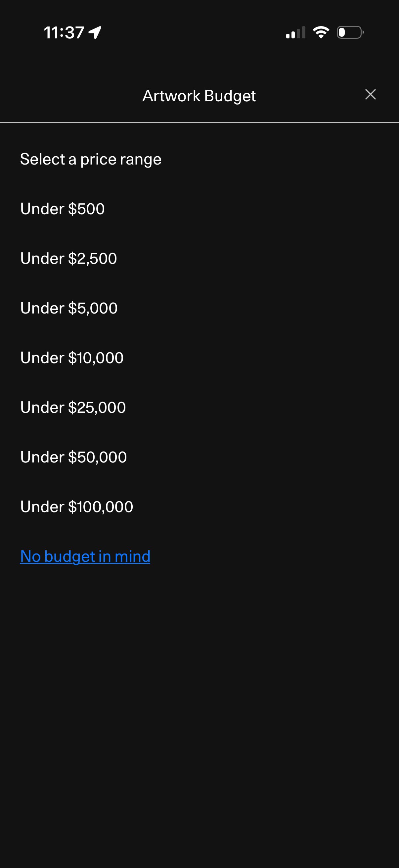Set budget to Under $50,000
Viewport: 399px width, 868px height.
(x=74, y=457)
